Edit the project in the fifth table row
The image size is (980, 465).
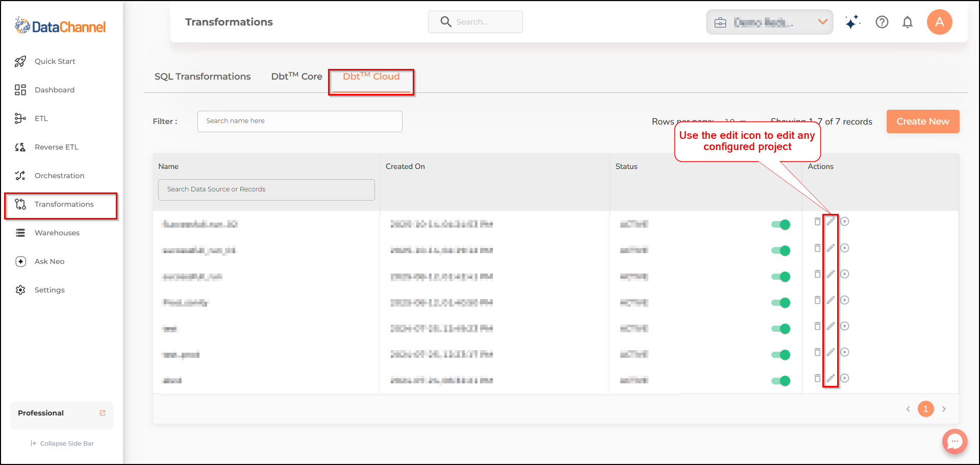coord(831,326)
